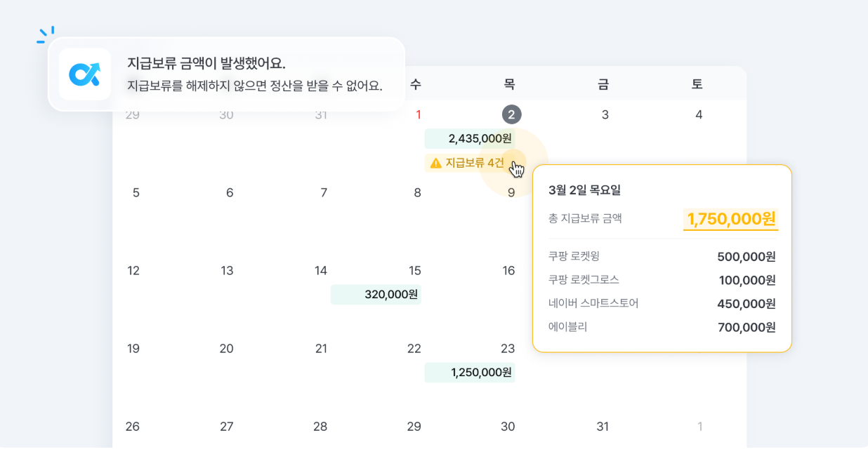Select the 에이블리 row in popup
Screen dimensions: 868x454
point(662,327)
